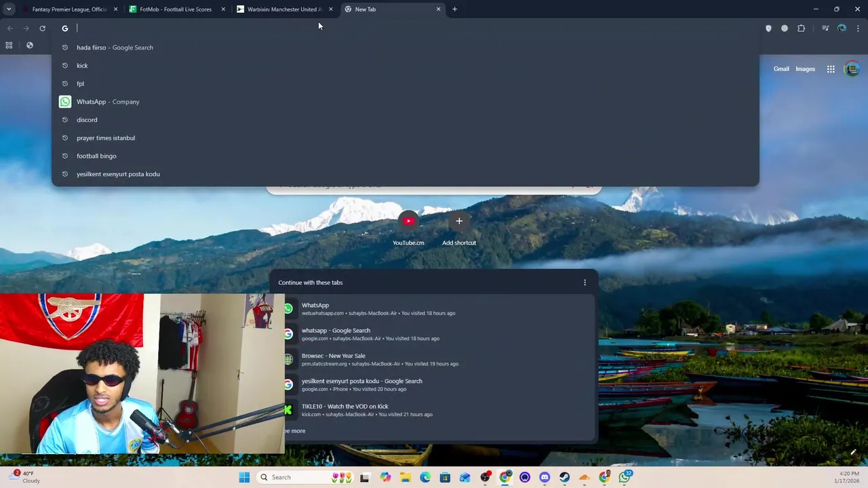The width and height of the screenshot is (868, 488).
Task: Open the Google account avatar on page
Action: click(852, 69)
